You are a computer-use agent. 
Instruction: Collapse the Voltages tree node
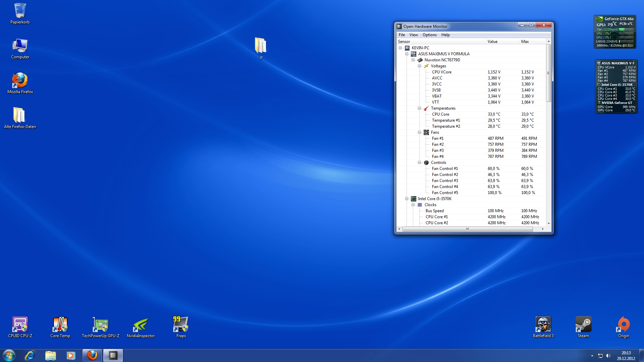point(419,66)
